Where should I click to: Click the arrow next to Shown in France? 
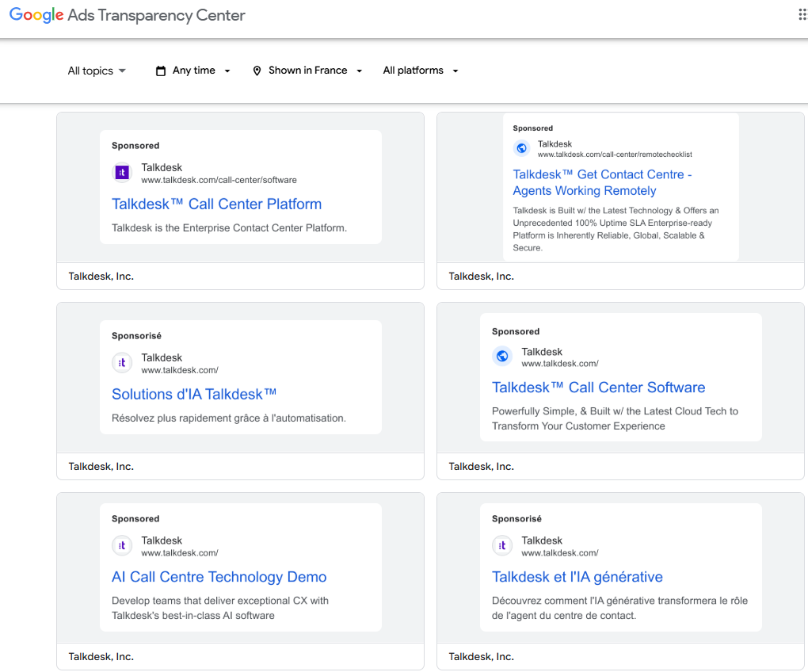359,71
